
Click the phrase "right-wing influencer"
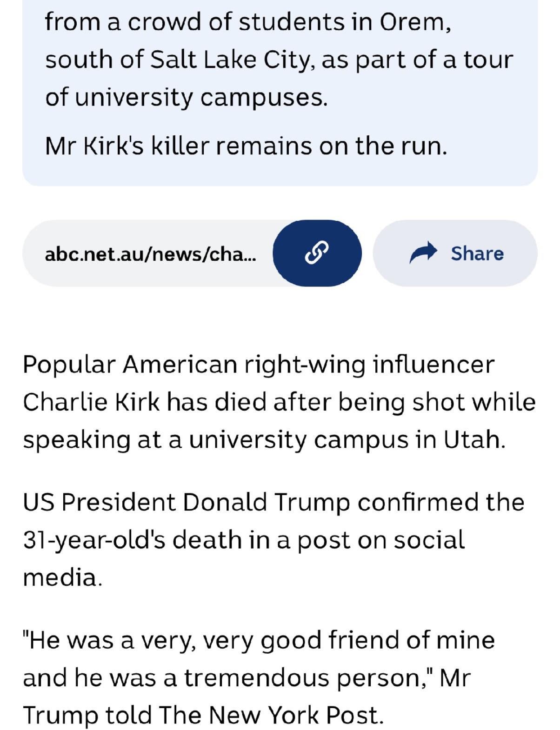[x=368, y=365]
